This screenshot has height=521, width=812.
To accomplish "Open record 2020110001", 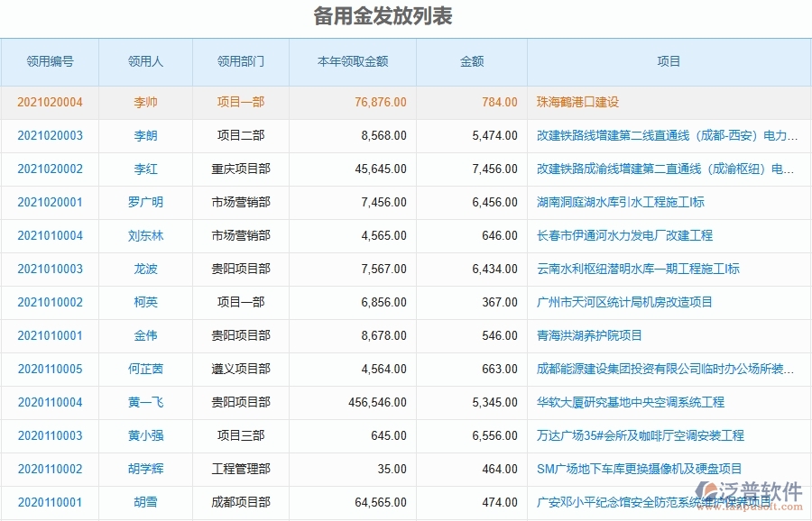I will point(50,502).
